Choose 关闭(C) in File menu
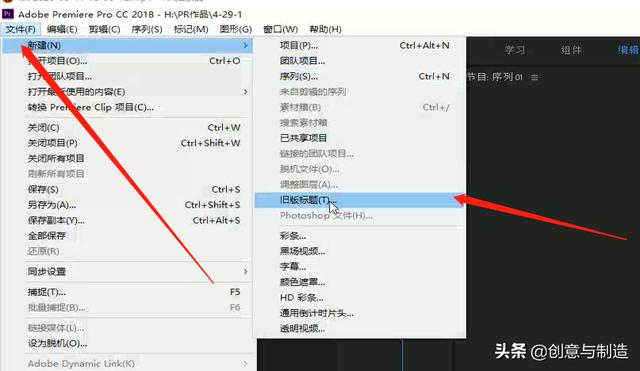The width and height of the screenshot is (640, 371). click(x=128, y=128)
